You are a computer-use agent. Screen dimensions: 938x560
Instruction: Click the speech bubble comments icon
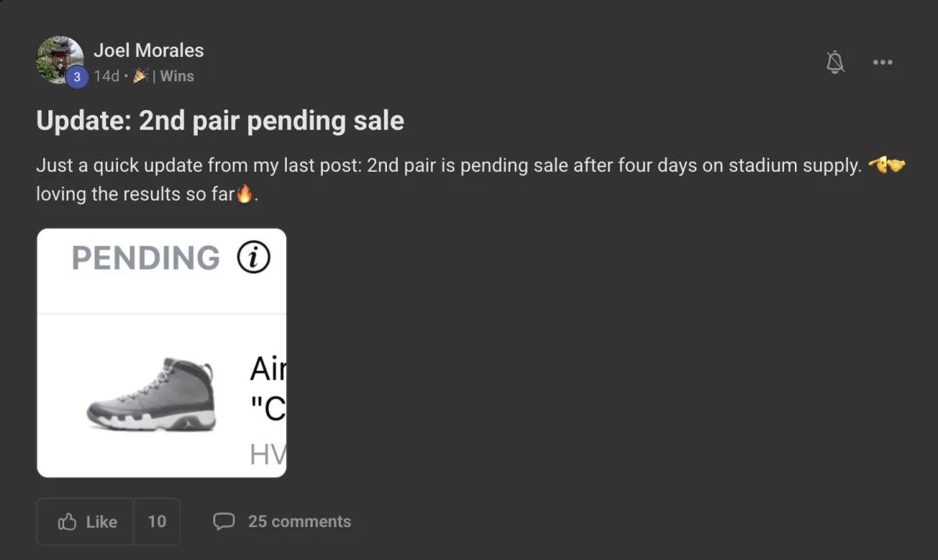click(x=224, y=521)
